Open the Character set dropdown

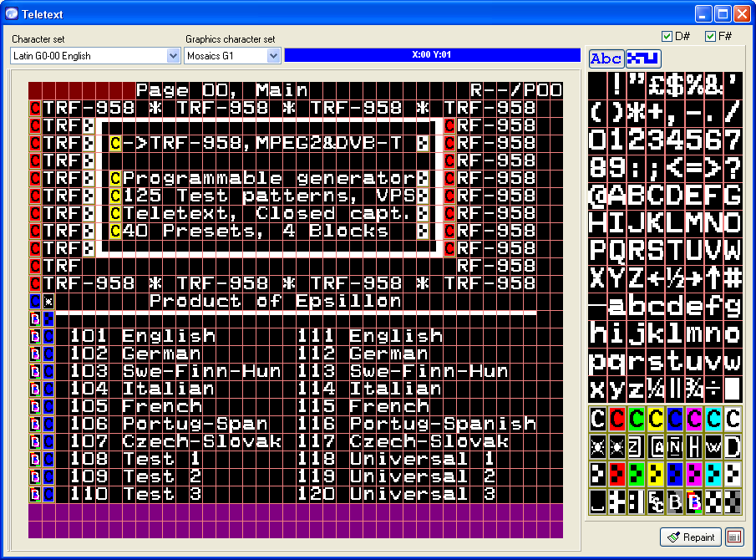(95, 56)
